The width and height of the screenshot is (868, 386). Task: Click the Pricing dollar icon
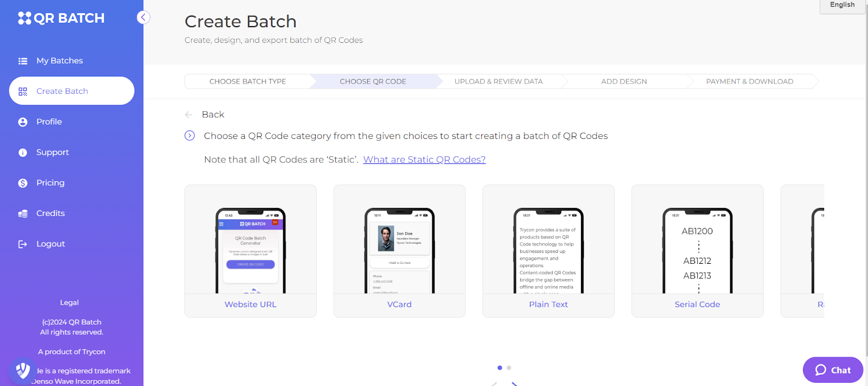tap(23, 183)
